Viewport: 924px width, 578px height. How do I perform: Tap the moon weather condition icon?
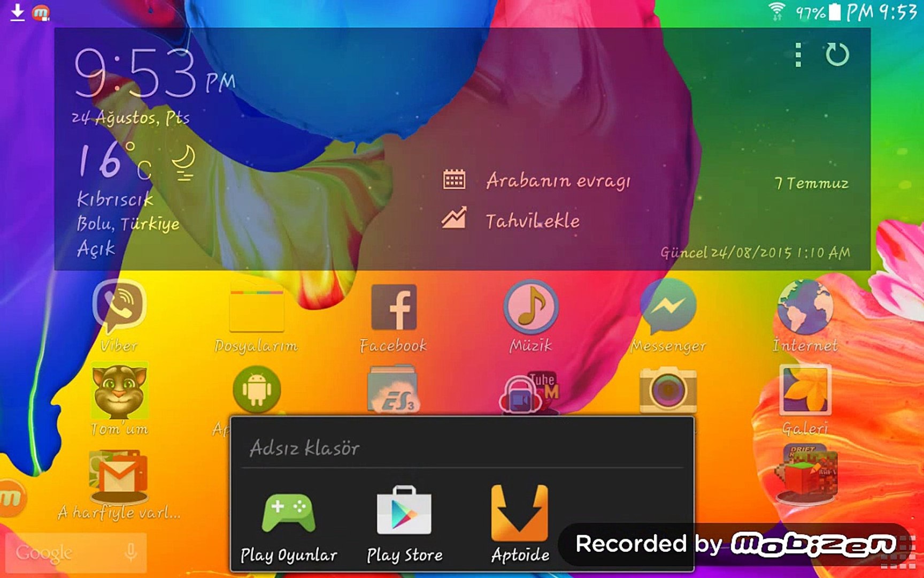[x=183, y=163]
